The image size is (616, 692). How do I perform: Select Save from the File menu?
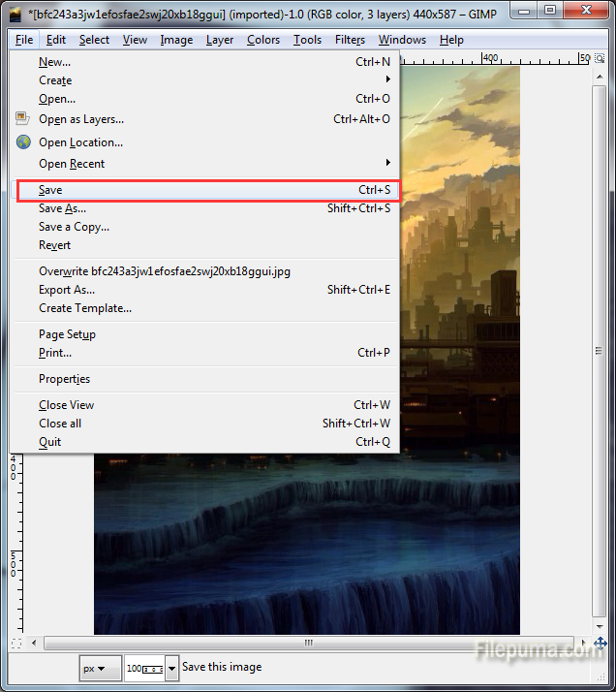(x=50, y=190)
